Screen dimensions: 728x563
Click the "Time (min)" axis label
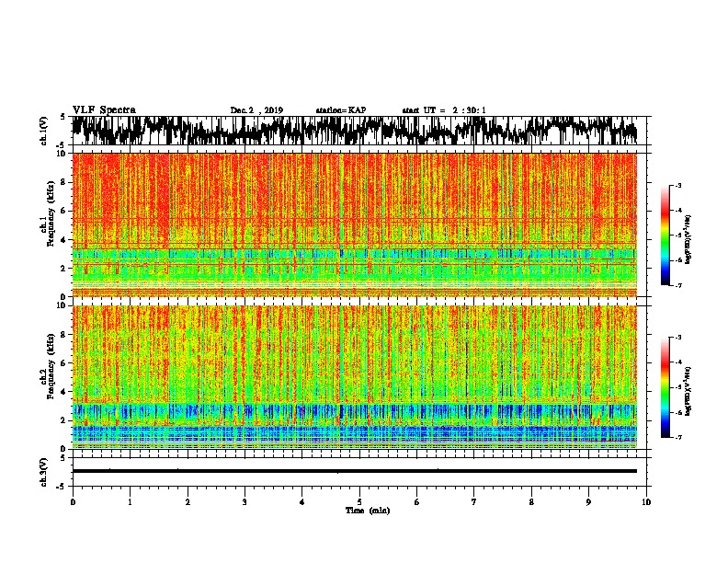[368, 511]
